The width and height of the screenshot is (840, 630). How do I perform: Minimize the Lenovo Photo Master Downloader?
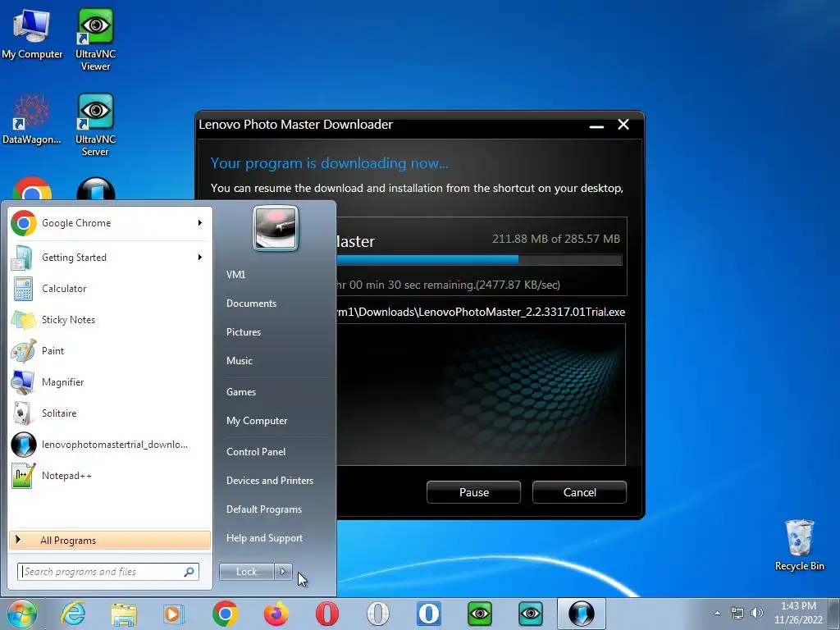pyautogui.click(x=596, y=126)
